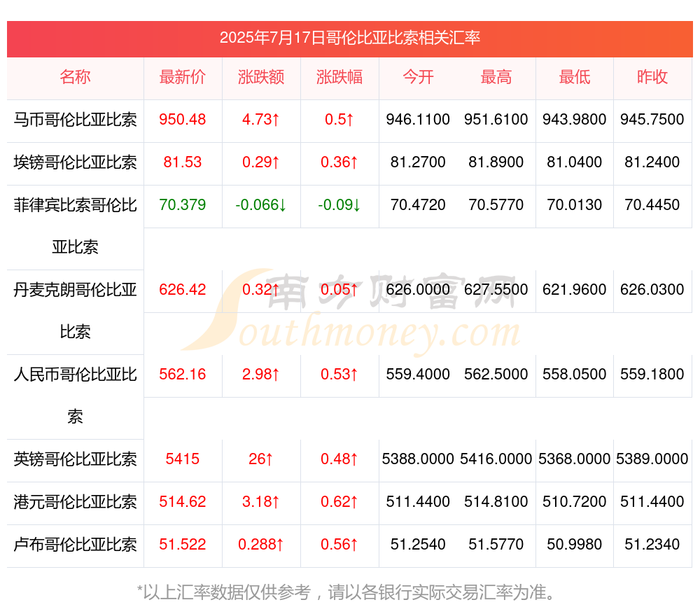Click the row name 丹麦克朗哥伦比亚比索
The width and height of the screenshot is (700, 614).
pos(75,311)
